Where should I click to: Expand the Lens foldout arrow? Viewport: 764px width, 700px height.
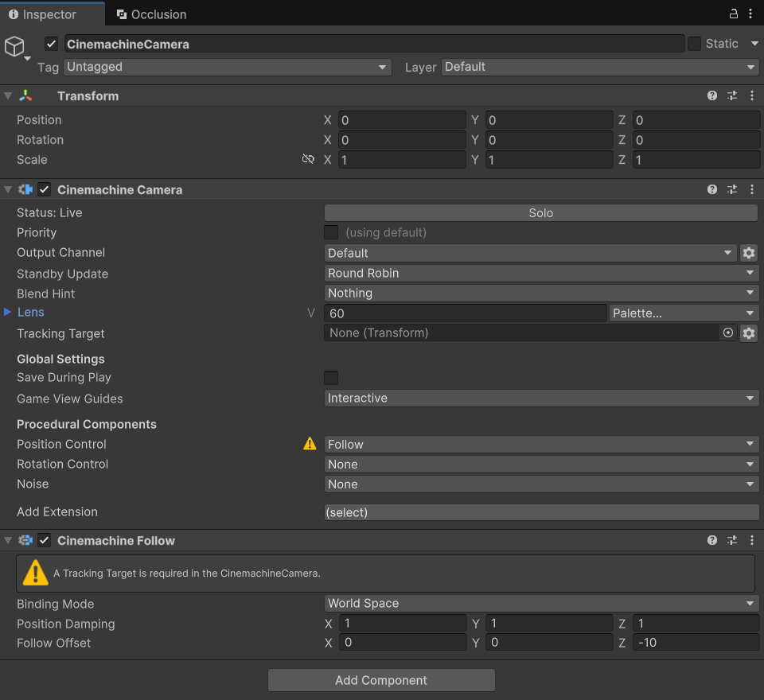tap(7, 312)
